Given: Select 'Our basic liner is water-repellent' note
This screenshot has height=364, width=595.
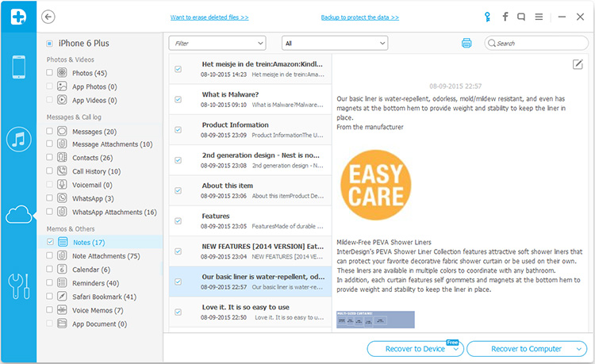Looking at the screenshot, I should point(251,282).
